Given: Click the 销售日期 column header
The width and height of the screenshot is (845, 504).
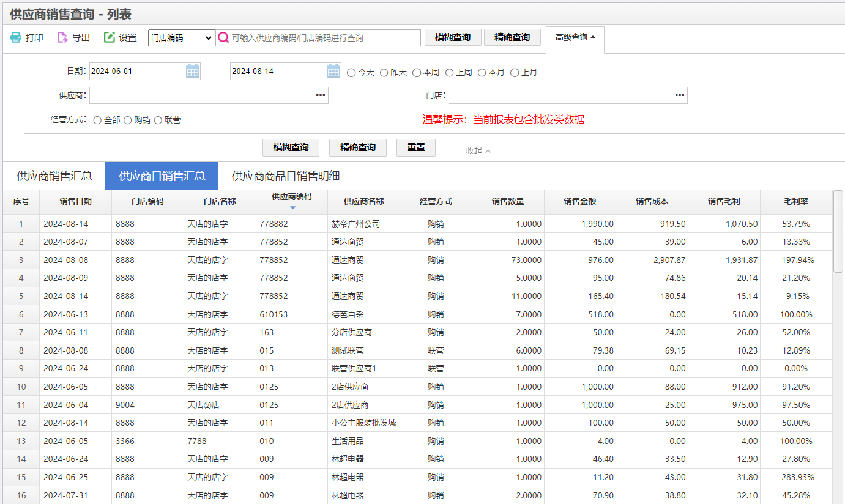Looking at the screenshot, I should point(76,201).
